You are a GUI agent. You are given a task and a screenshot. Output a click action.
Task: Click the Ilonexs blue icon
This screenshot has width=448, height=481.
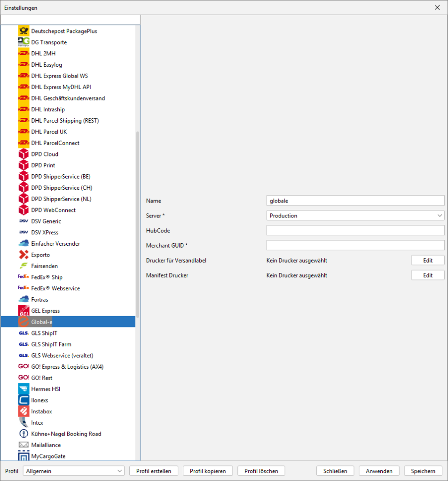[24, 400]
